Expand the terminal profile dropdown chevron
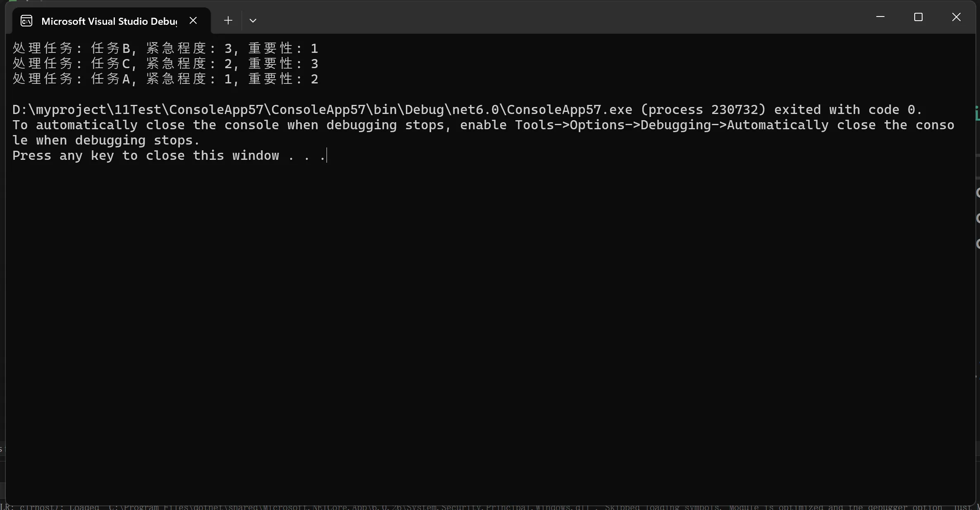 253,20
